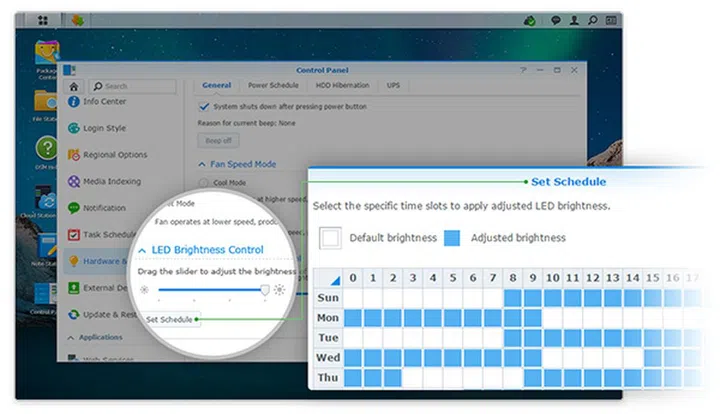Screen dimensions: 720x414
Task: Click the LED brightness slider handle
Action: tap(264, 290)
